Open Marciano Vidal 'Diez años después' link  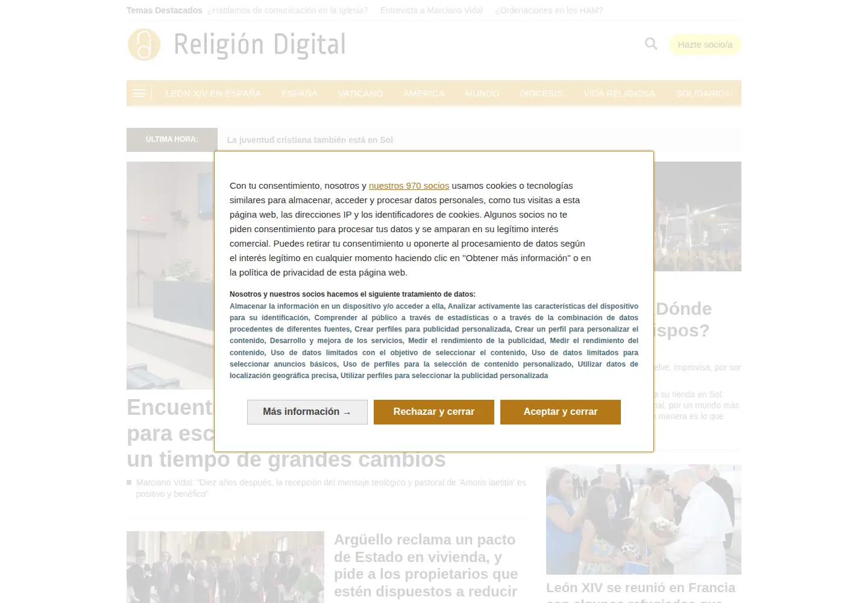click(x=331, y=488)
